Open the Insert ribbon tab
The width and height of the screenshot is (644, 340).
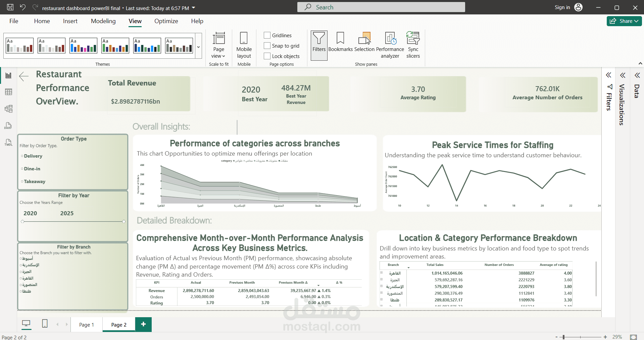click(x=70, y=21)
